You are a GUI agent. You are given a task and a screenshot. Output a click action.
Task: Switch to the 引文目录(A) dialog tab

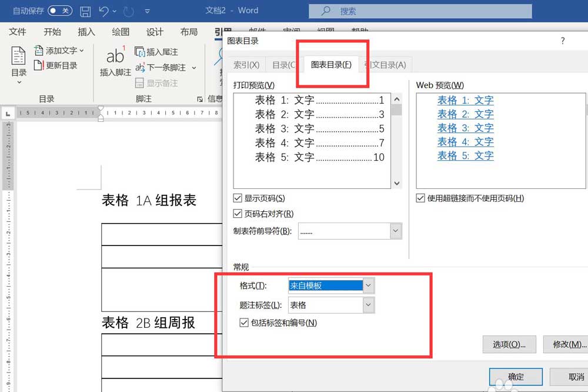(386, 65)
